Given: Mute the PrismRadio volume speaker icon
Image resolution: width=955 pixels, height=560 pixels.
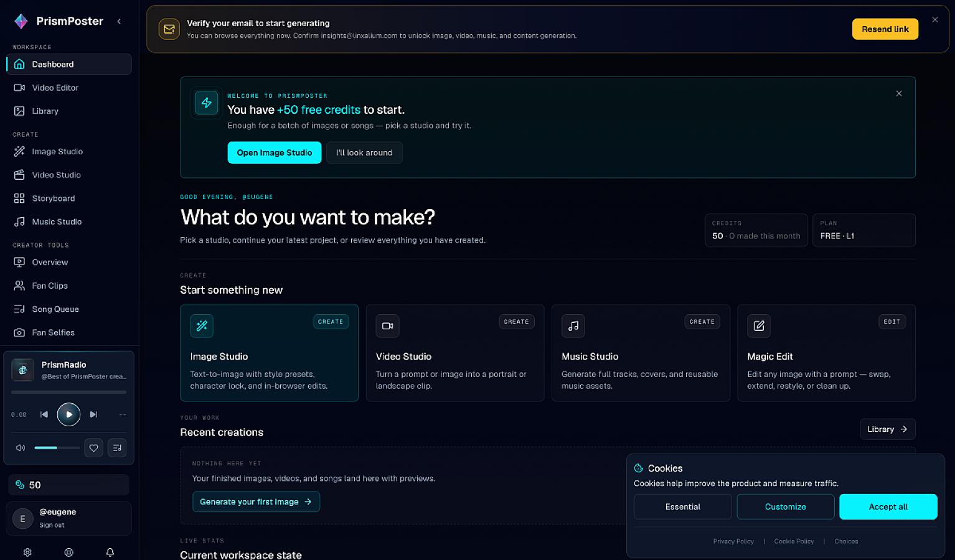Looking at the screenshot, I should (20, 448).
